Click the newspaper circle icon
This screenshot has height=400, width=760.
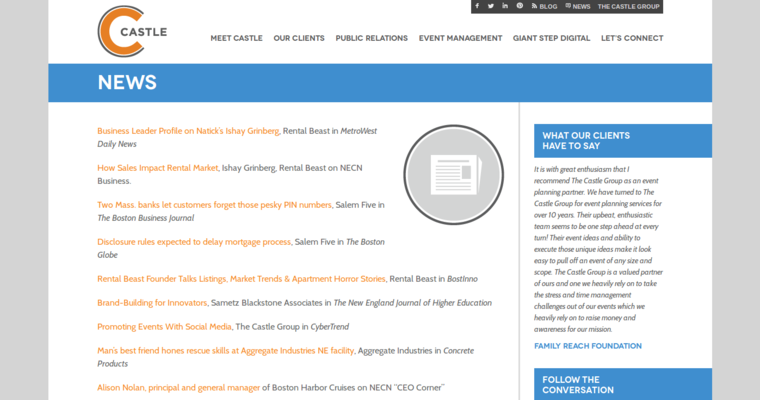(x=454, y=175)
